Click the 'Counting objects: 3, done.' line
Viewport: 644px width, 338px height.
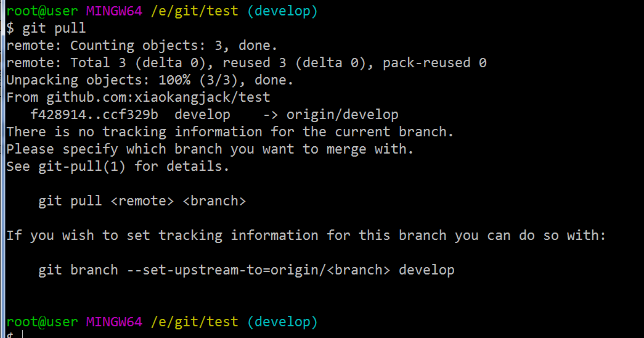(174, 46)
